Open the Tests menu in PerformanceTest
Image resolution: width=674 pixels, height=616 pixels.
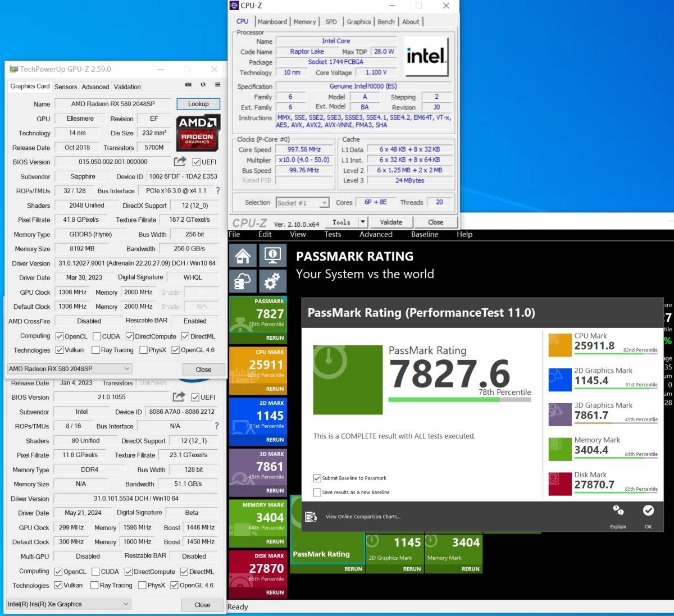[333, 235]
